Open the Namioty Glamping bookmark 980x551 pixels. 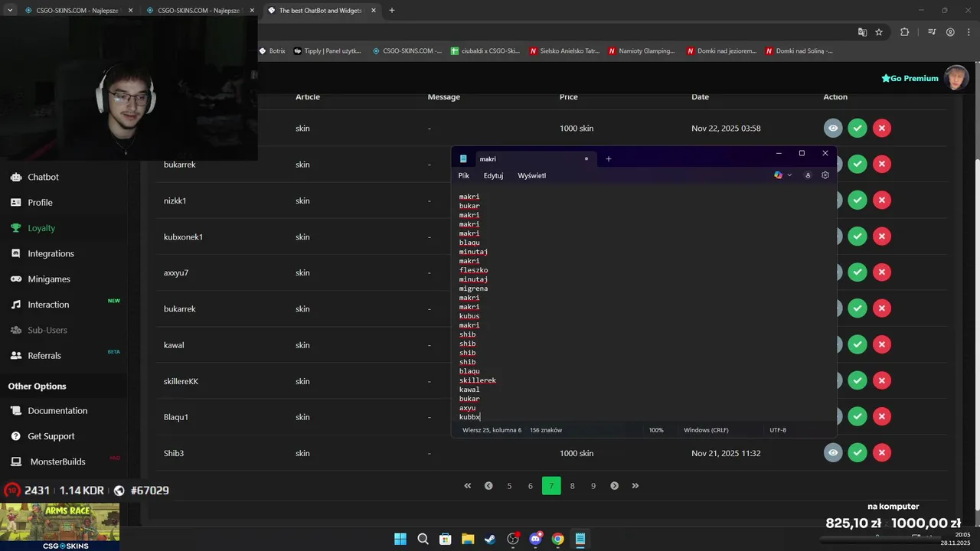click(642, 51)
